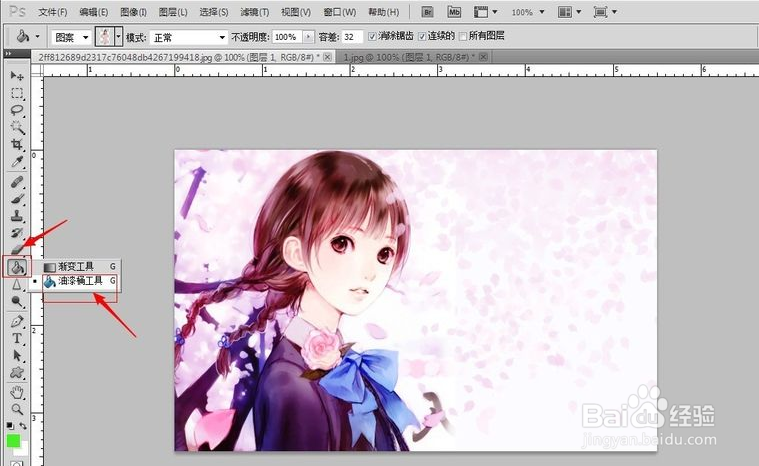Open the 文件(F) menu
Screen dimensions: 759x466
53,12
